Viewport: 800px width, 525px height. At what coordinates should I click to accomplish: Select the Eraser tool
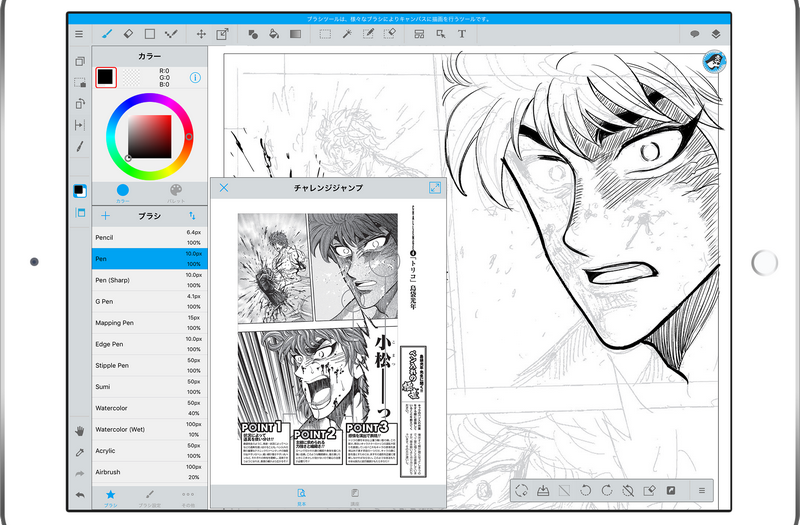(x=128, y=34)
